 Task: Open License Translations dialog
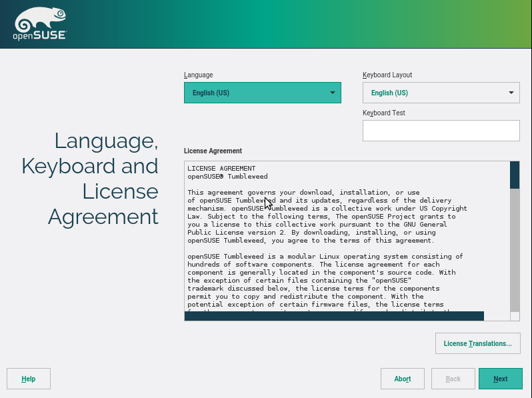[x=478, y=343]
